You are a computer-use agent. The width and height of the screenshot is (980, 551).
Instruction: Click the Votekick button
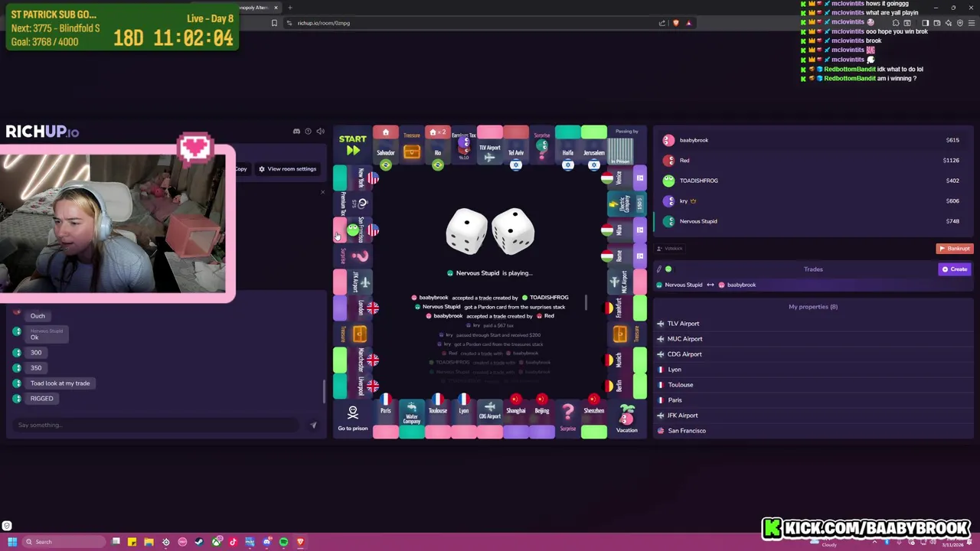[x=670, y=249]
